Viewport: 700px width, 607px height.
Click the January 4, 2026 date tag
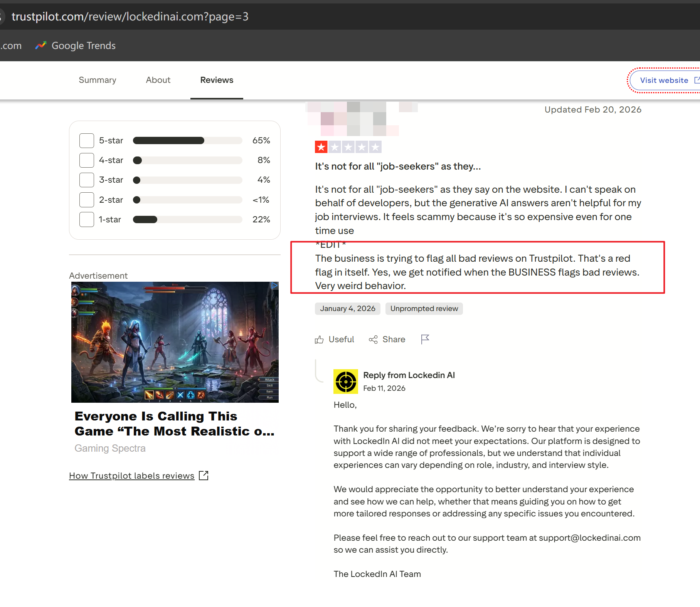tap(348, 309)
